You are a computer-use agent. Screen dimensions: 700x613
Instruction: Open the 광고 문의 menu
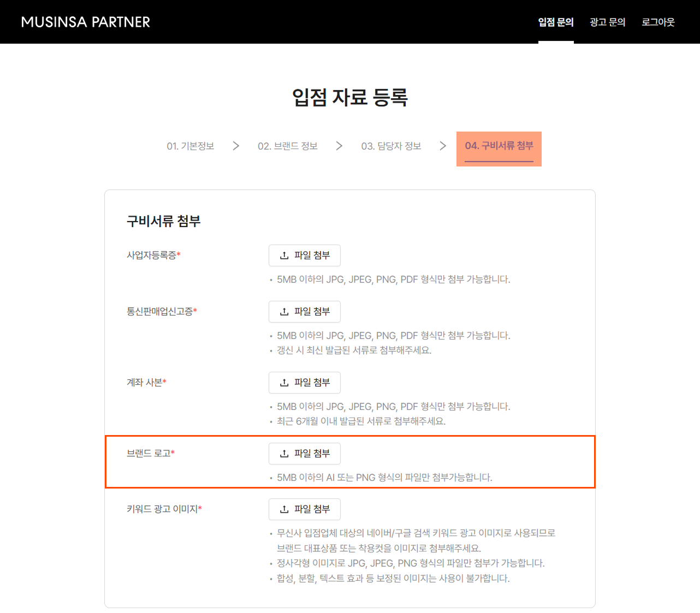607,22
